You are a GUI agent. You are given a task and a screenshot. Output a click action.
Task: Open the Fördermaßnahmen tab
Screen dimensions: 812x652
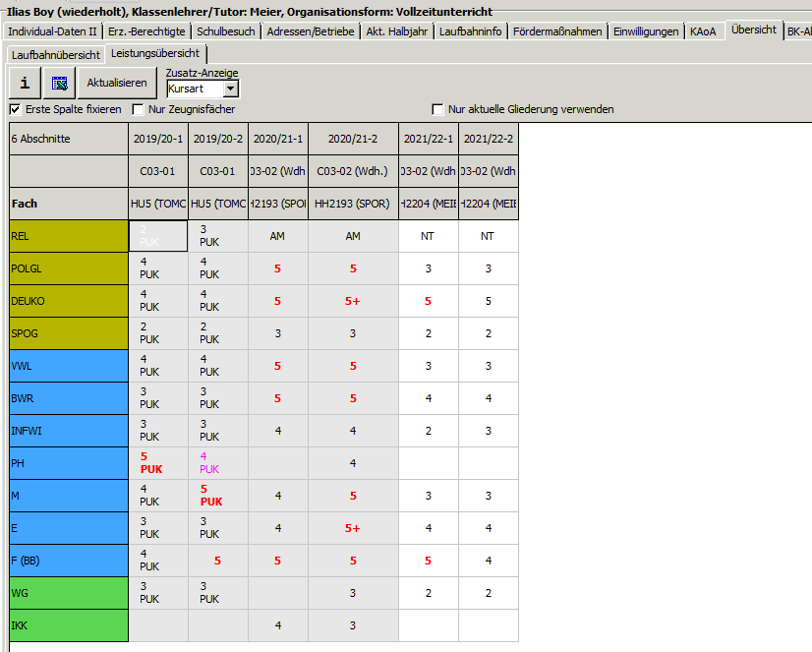pos(557,31)
